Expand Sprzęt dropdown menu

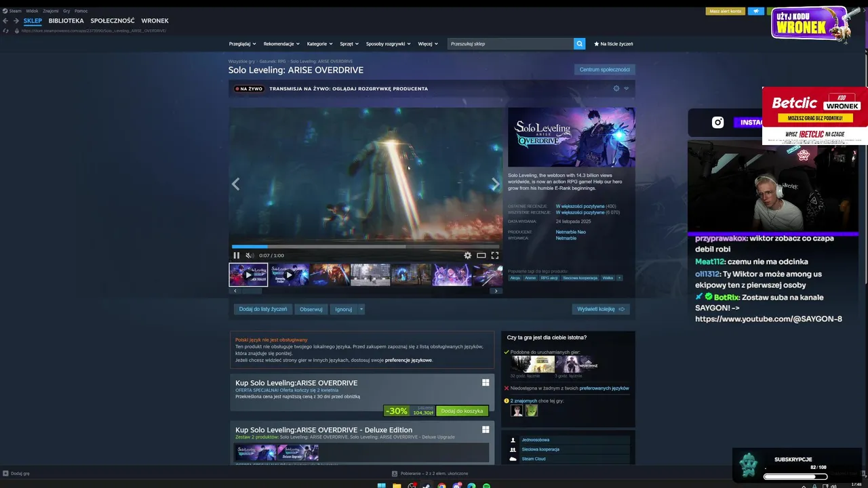(x=350, y=43)
